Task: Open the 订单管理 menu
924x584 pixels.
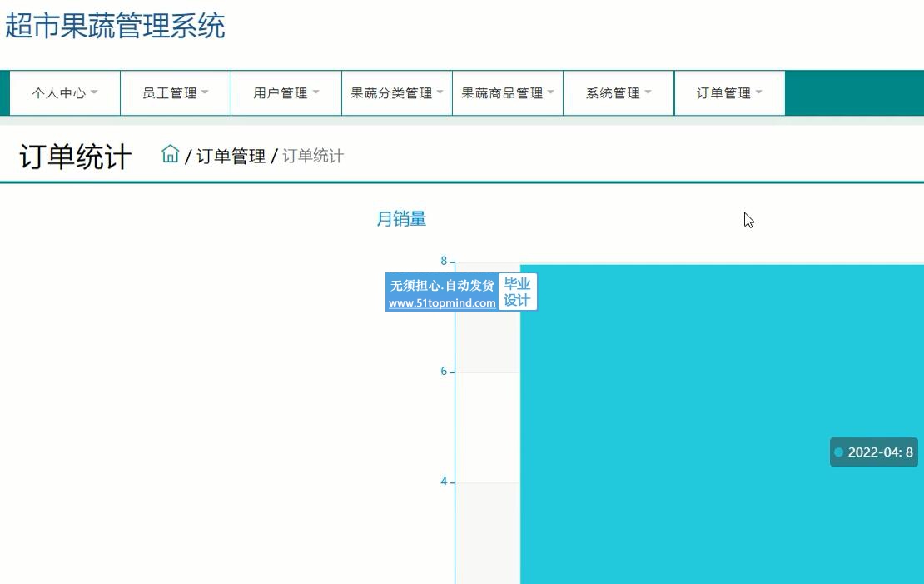Action: click(729, 93)
